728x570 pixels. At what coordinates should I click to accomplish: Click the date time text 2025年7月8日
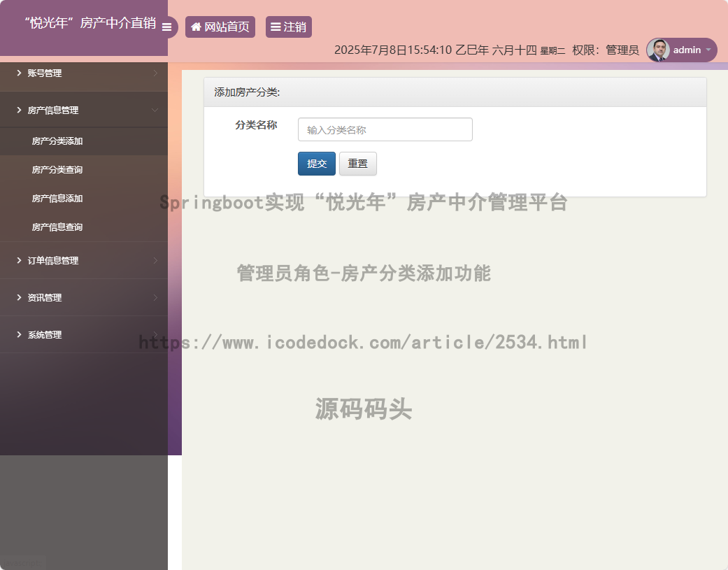[393, 50]
